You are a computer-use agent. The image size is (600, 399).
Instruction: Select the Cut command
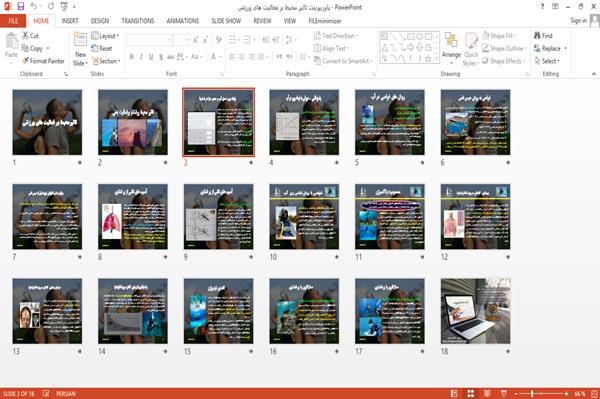point(31,36)
